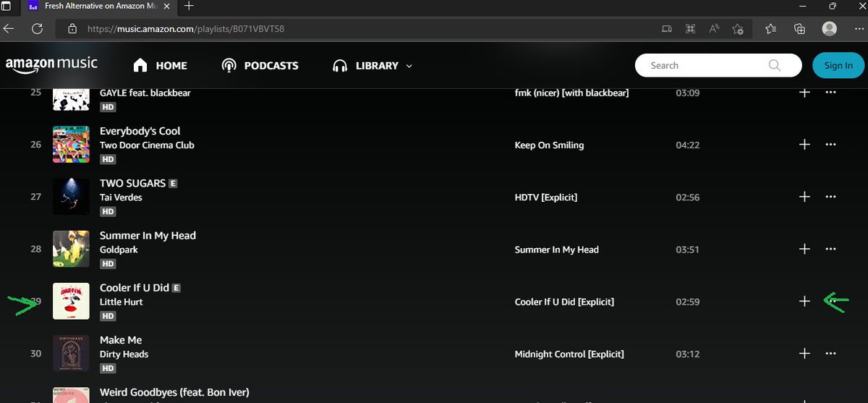View site information via the lock icon
The width and height of the screenshot is (868, 403).
(x=72, y=29)
